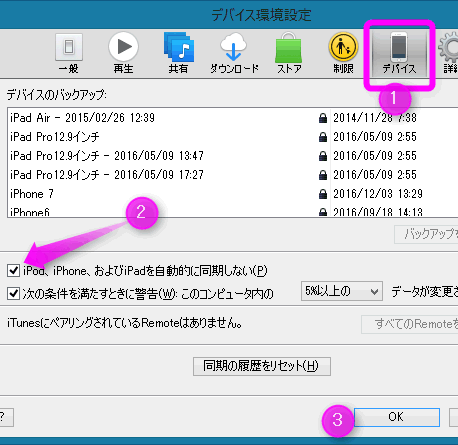Screen dimensions: 458x445
Task: Open the ストア green shopping bag icon
Action: coord(289,53)
